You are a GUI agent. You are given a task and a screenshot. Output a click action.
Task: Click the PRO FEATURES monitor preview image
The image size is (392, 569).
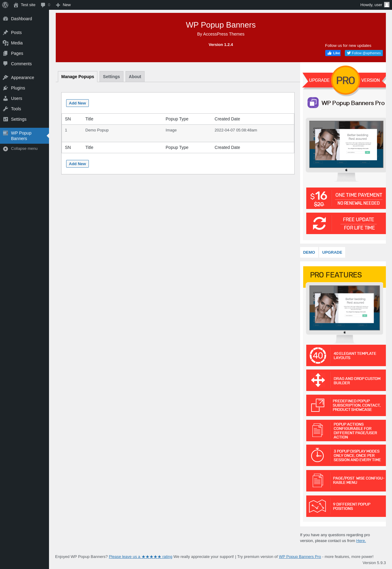(x=345, y=313)
